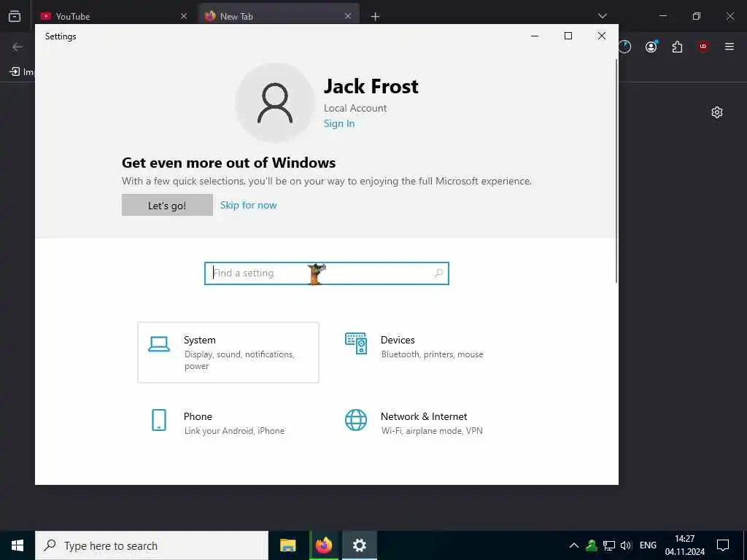Open the notification center icon

click(x=723, y=545)
